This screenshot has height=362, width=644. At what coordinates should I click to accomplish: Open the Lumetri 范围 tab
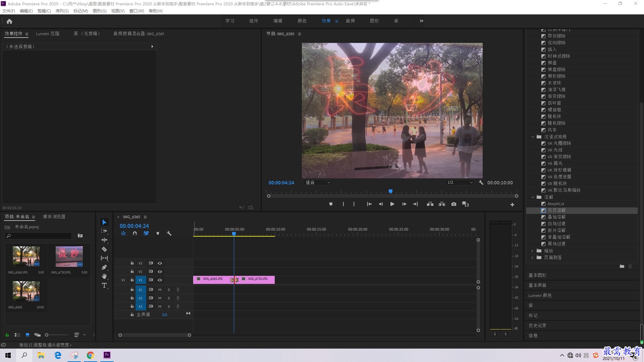48,34
